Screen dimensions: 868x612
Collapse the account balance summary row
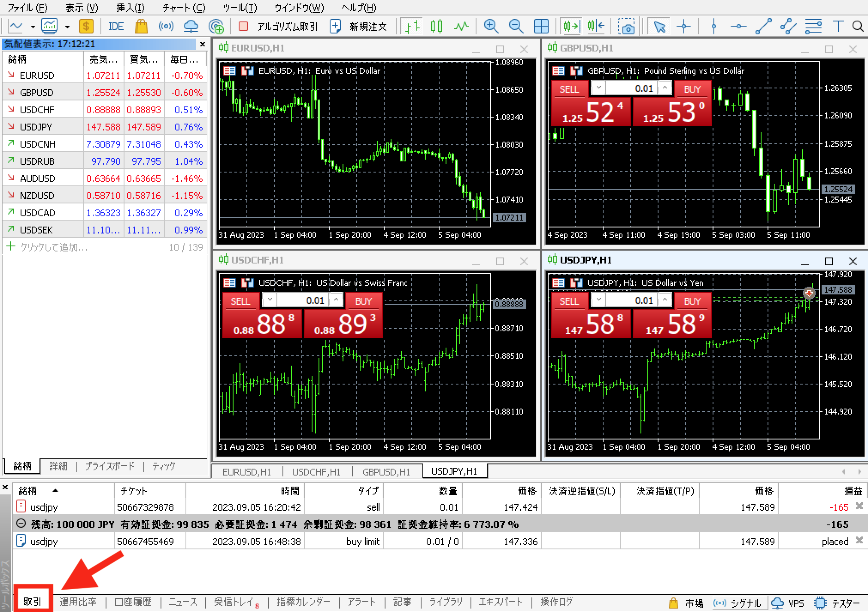(x=20, y=524)
